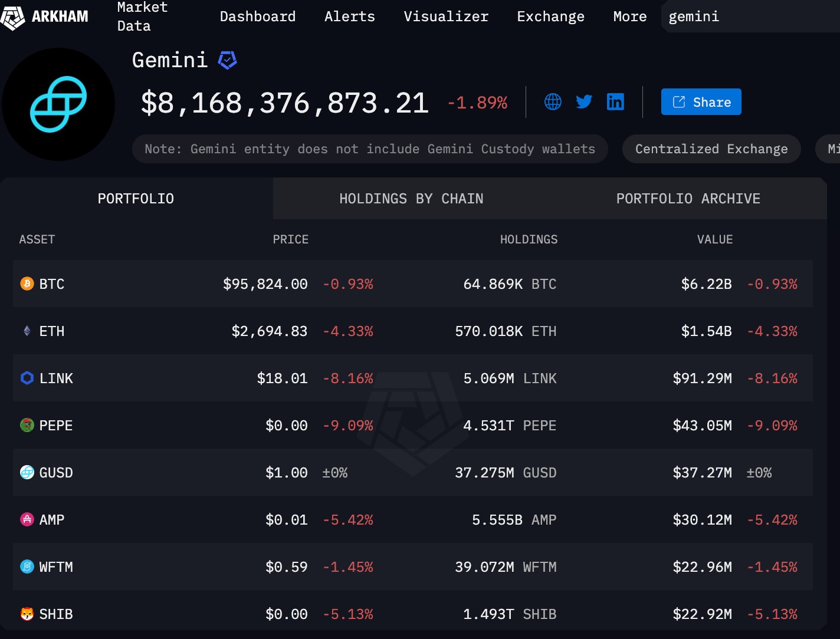Open the More menu
Image resolution: width=840 pixels, height=639 pixels.
point(630,17)
